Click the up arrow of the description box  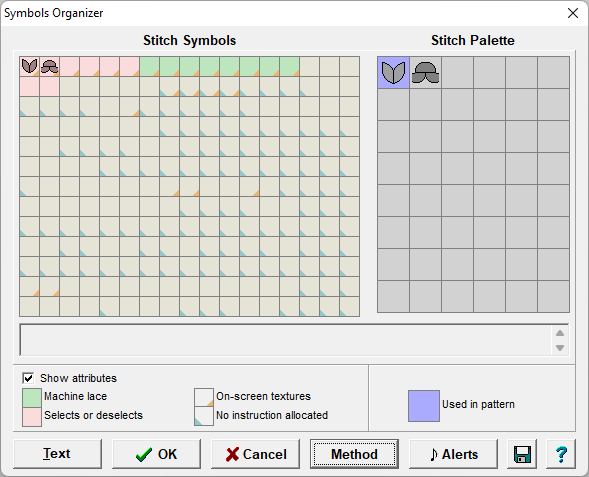click(x=560, y=333)
